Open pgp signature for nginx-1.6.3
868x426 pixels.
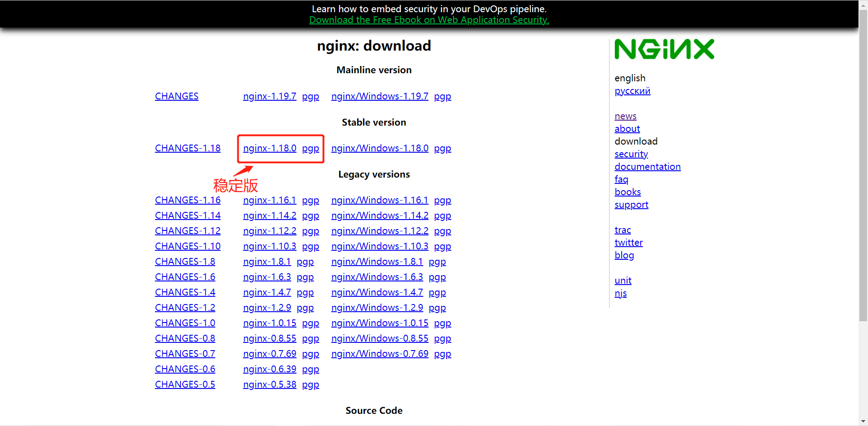(x=305, y=277)
